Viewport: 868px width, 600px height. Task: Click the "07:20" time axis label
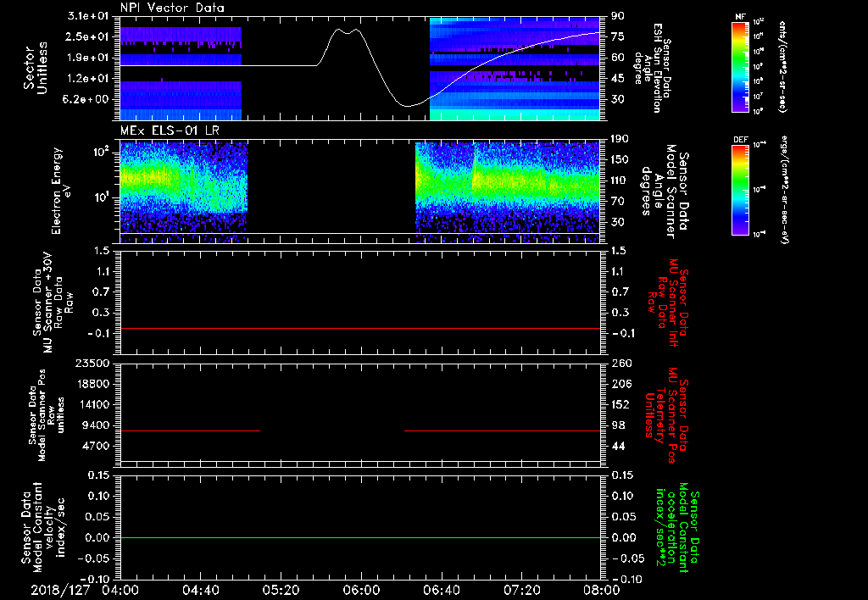pos(521,590)
